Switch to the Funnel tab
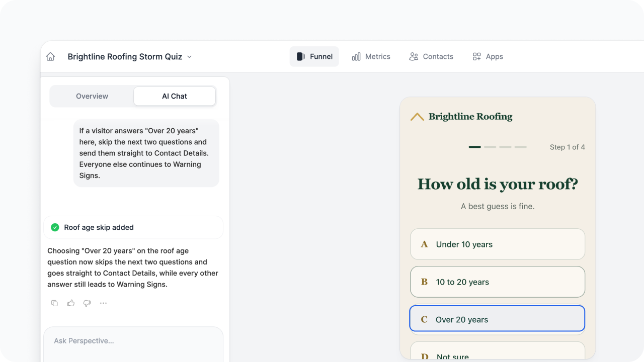This screenshot has width=644, height=362. (x=314, y=56)
